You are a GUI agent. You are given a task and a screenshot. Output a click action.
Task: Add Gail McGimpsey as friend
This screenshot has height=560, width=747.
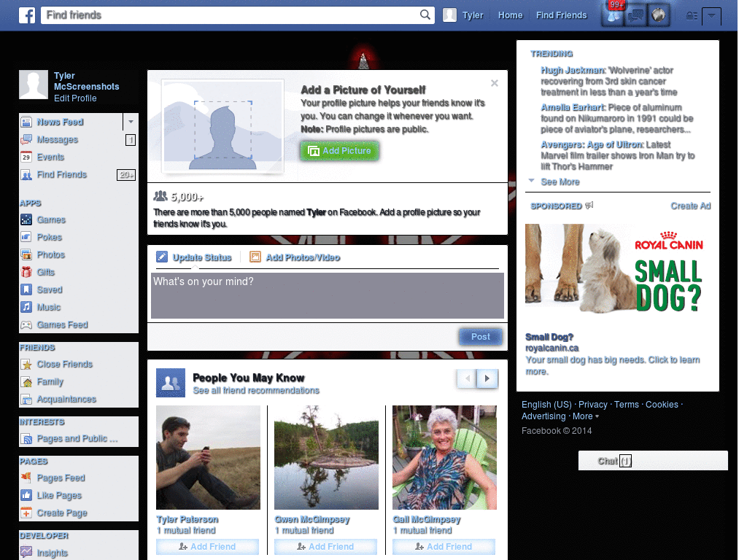444,547
